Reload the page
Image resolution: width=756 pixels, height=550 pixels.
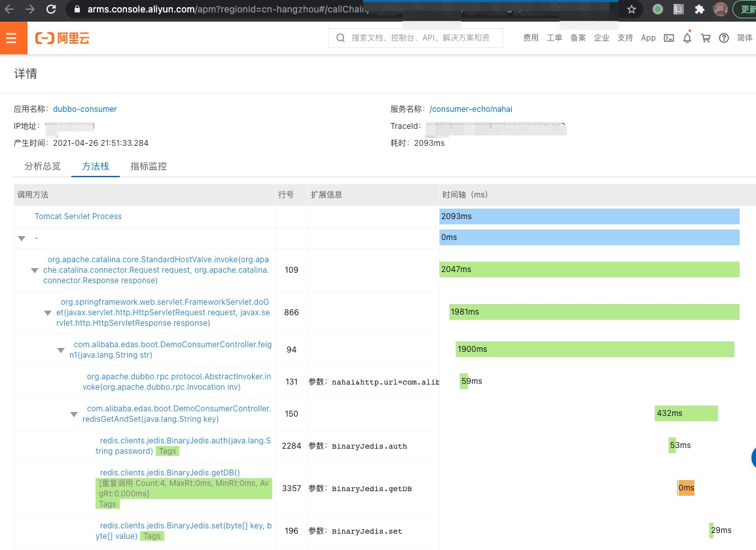[51, 9]
